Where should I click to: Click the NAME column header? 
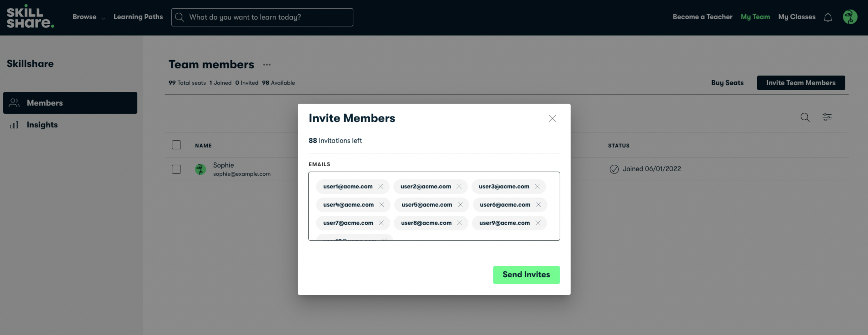click(x=203, y=145)
